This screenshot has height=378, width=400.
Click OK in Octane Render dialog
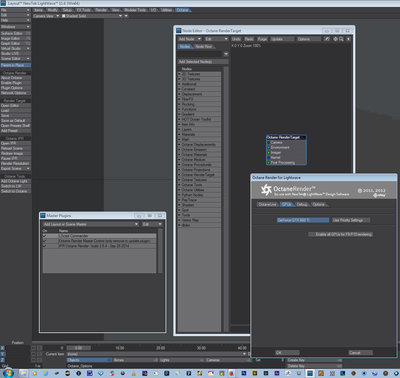point(287,353)
